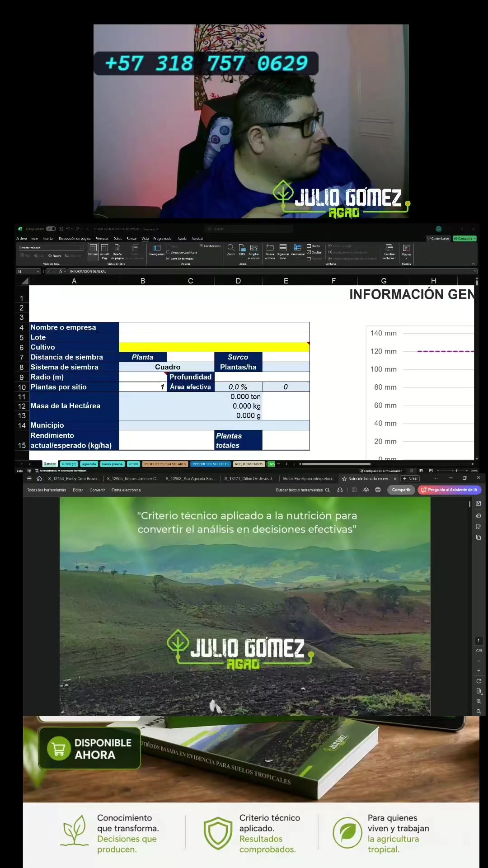Viewport: 488px width, 868px height.
Task: Open Acrobat bookmarks panel icon
Action: (479, 526)
